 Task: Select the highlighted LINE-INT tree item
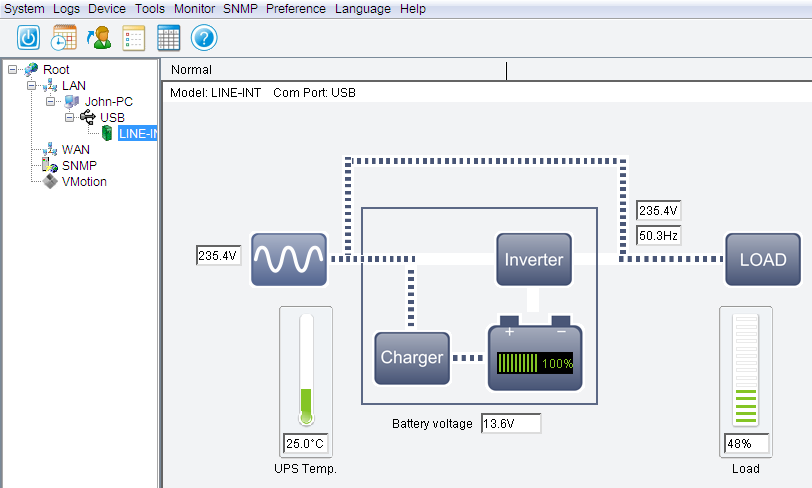138,134
